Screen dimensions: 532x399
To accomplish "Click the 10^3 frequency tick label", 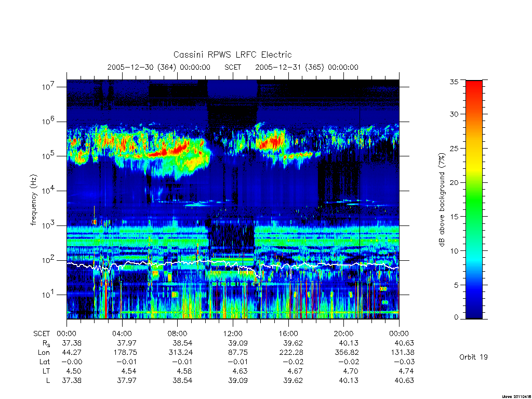I will [48, 225].
